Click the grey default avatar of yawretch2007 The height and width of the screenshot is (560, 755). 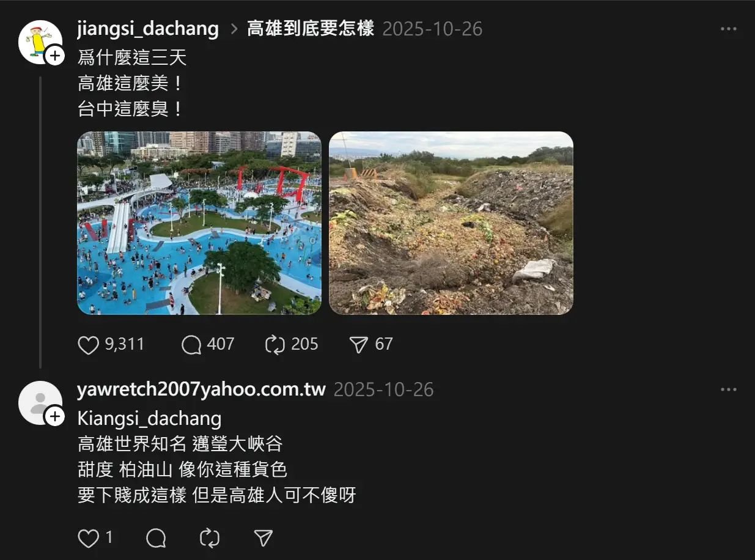(39, 402)
